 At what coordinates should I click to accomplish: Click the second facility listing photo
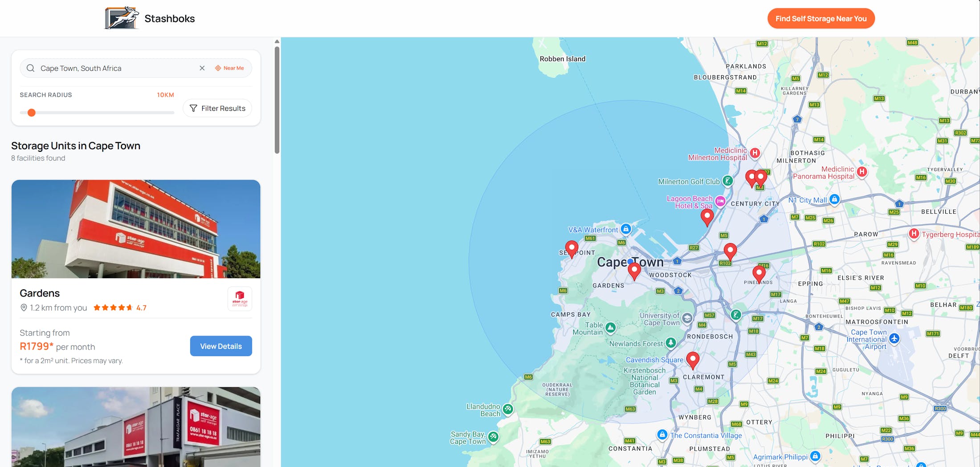point(136,426)
